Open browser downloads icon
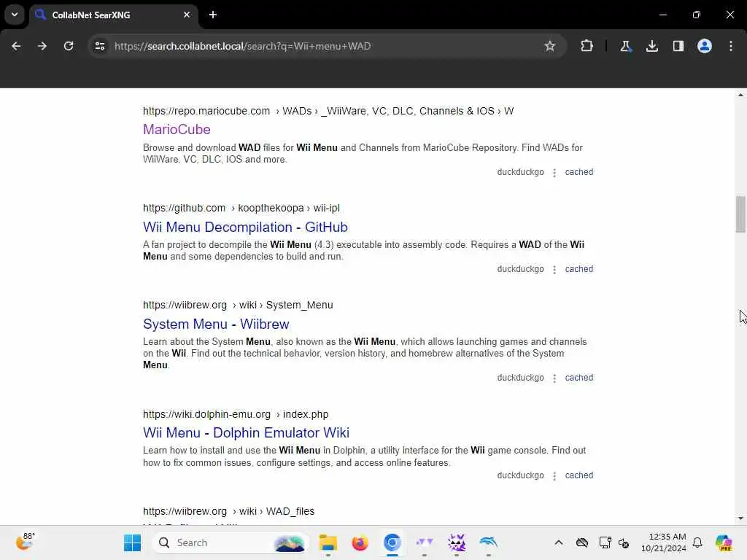 (651, 46)
